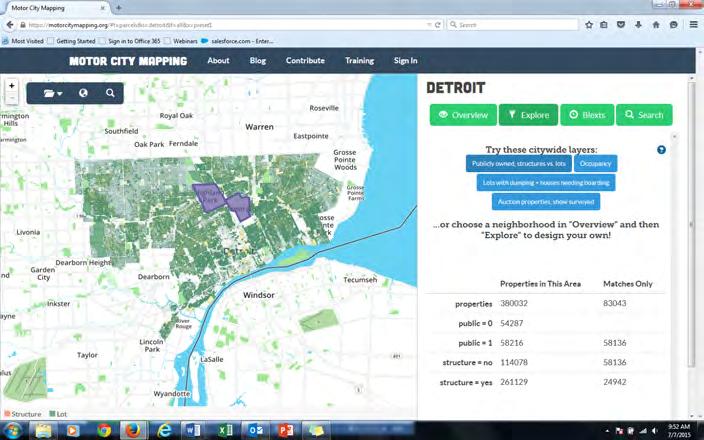Click the chat bubble icon in browser toolbar
704x440 pixels.
click(673, 25)
